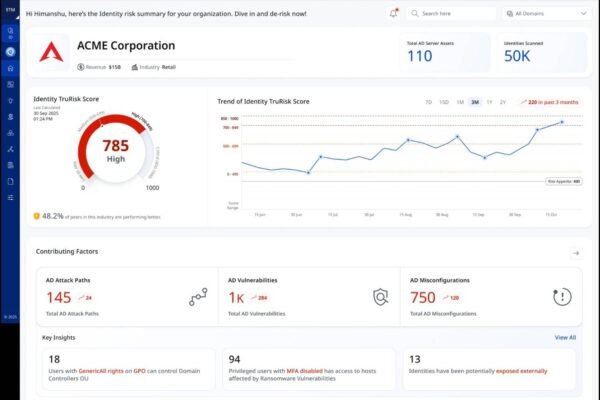Click the AD Attack Paths graph icon
The height and width of the screenshot is (400, 600).
198,297
